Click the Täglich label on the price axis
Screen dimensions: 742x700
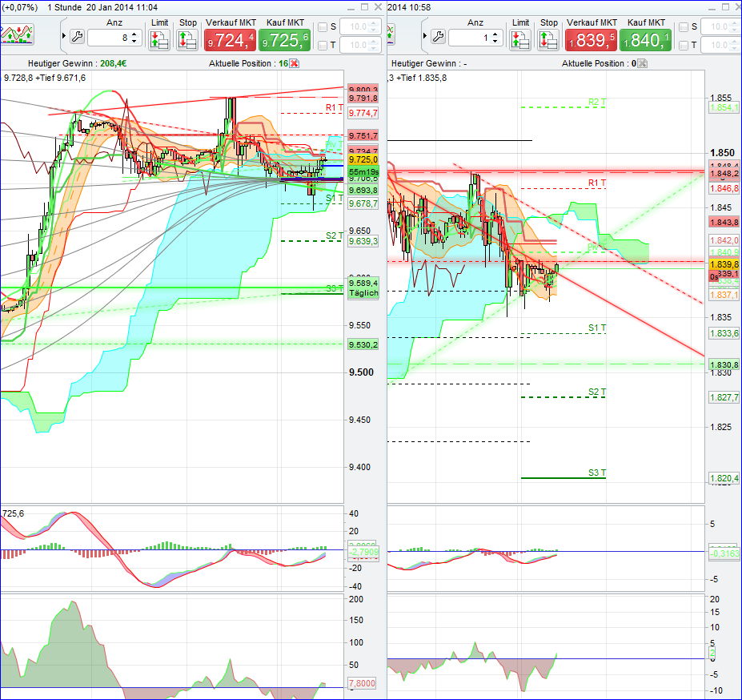(x=363, y=293)
